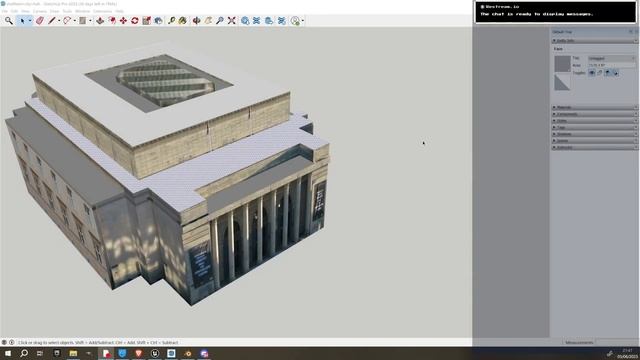Open the Line tool dropdown arrow

point(59,21)
